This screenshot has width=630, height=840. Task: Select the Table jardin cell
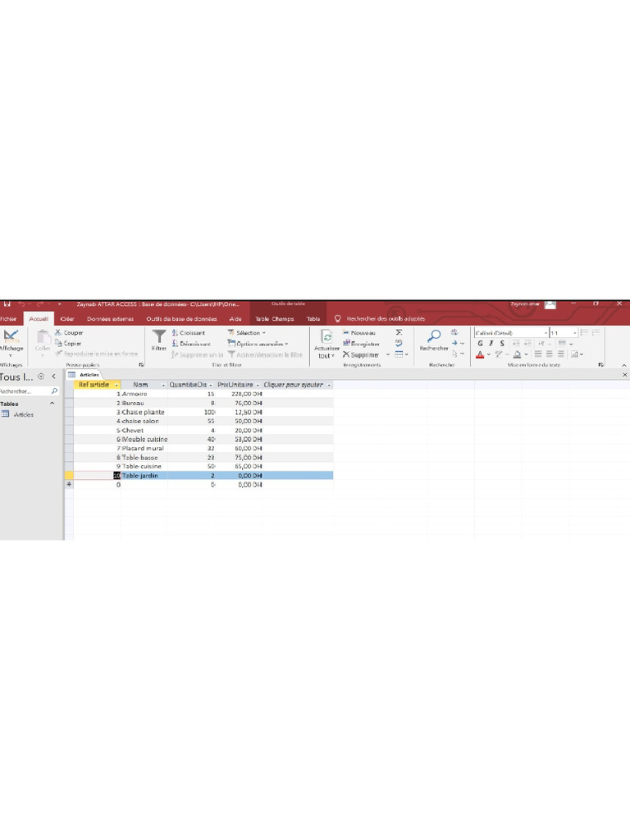[x=144, y=476]
